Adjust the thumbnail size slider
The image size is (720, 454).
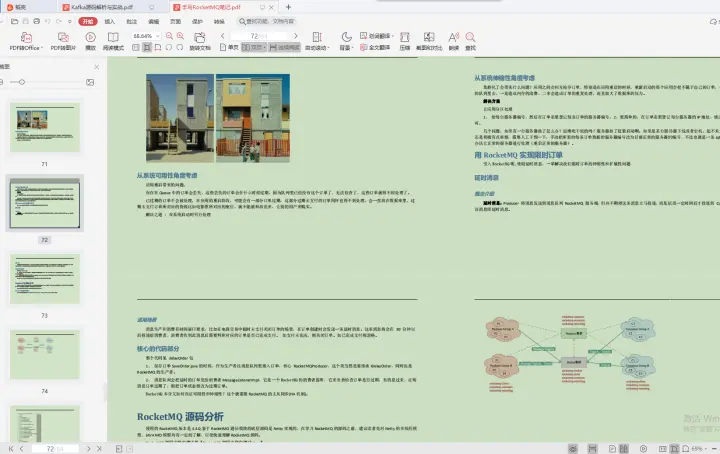click(22, 82)
